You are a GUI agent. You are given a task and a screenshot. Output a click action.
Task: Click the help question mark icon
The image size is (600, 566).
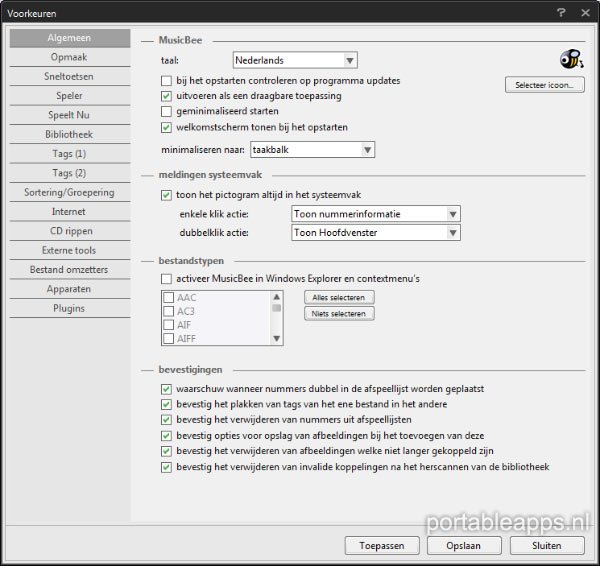(x=562, y=13)
